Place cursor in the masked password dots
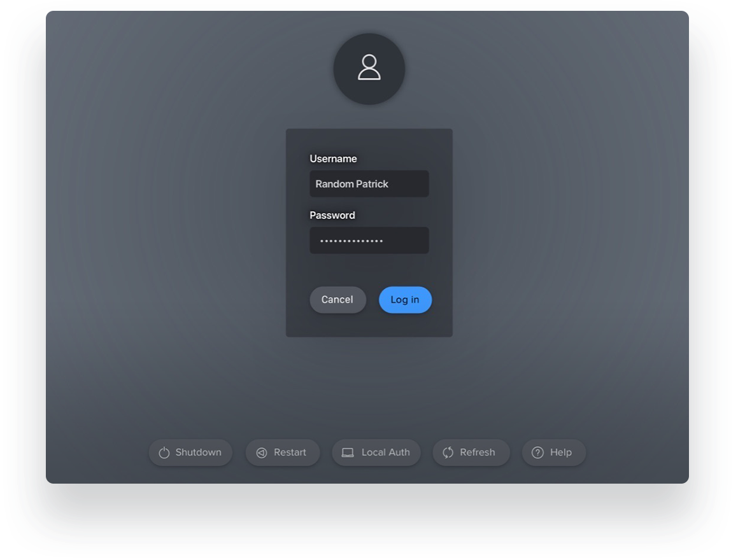 pyautogui.click(x=351, y=241)
